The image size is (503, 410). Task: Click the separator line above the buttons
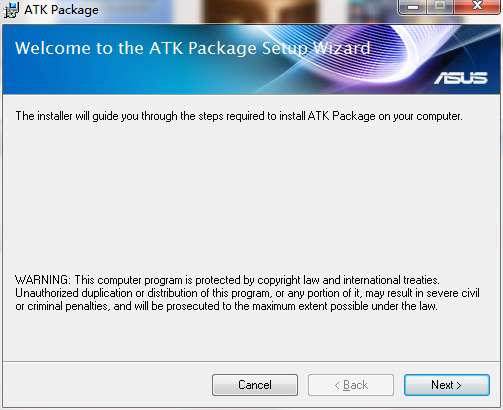(x=251, y=361)
